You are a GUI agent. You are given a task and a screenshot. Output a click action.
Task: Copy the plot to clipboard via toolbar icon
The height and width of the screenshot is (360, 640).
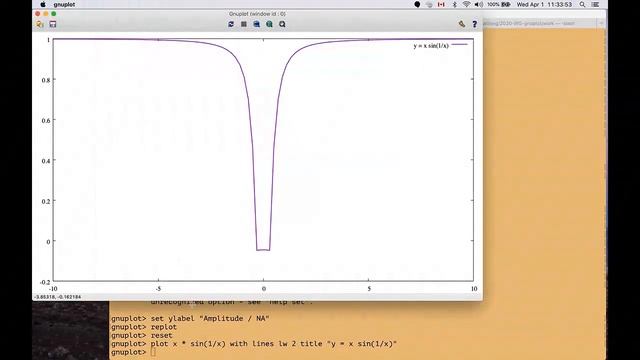(40, 24)
